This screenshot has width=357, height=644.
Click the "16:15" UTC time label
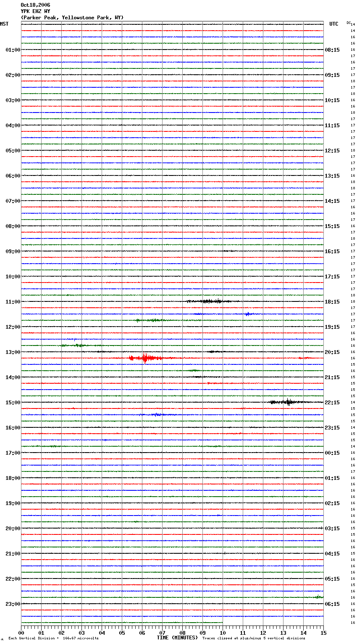[332, 251]
